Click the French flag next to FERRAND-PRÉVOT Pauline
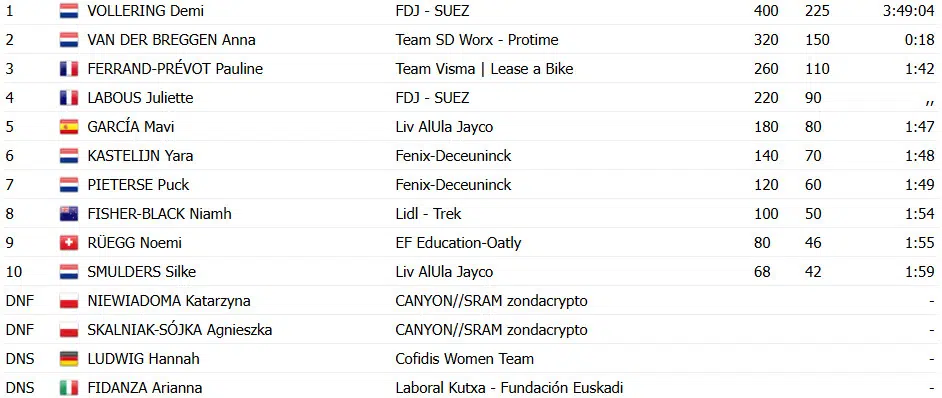This screenshot has width=942, height=398. tap(69, 69)
